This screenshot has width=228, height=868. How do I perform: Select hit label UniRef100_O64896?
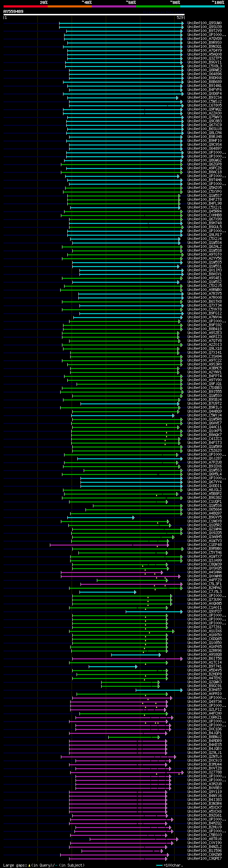(204, 74)
